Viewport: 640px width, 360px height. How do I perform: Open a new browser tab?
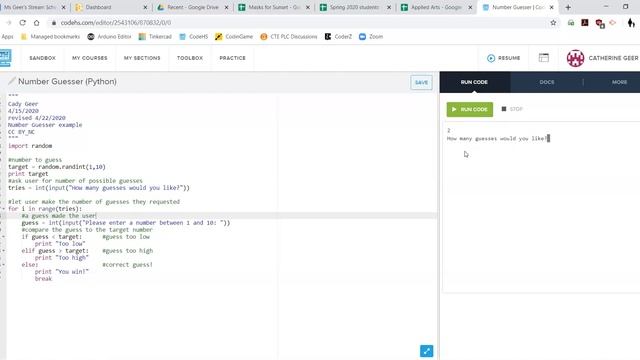568,7
